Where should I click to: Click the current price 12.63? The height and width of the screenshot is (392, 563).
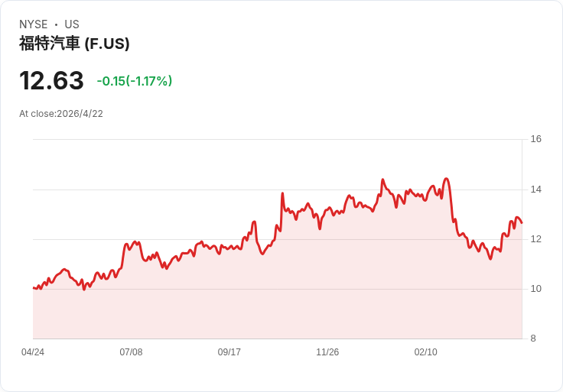51,80
